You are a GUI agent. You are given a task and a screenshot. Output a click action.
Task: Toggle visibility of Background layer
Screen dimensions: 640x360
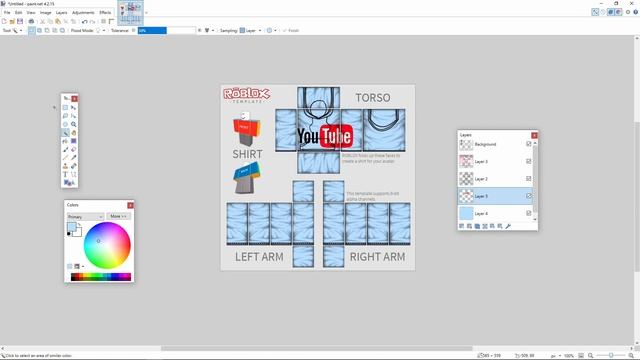(529, 144)
